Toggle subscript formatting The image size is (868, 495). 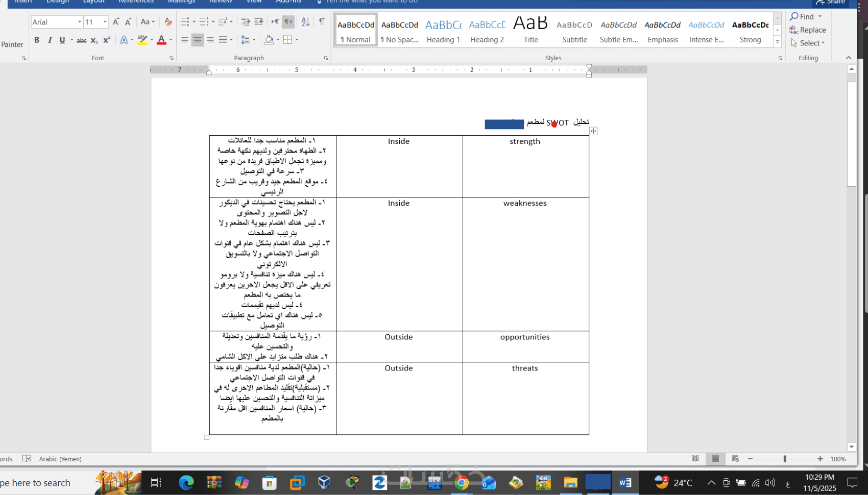click(94, 40)
